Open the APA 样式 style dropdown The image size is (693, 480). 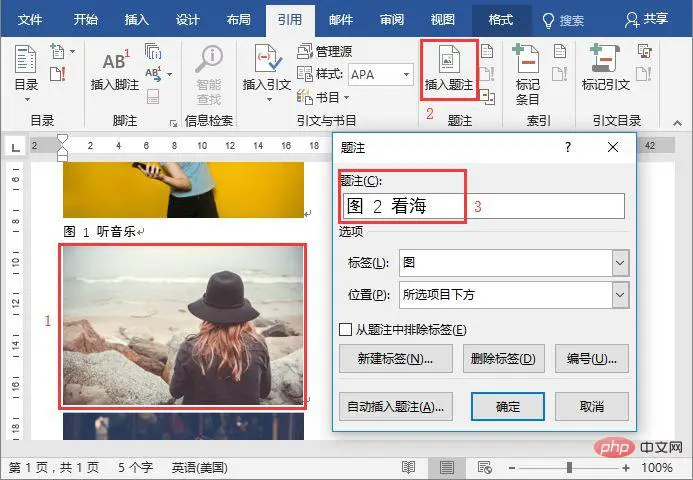pyautogui.click(x=406, y=74)
